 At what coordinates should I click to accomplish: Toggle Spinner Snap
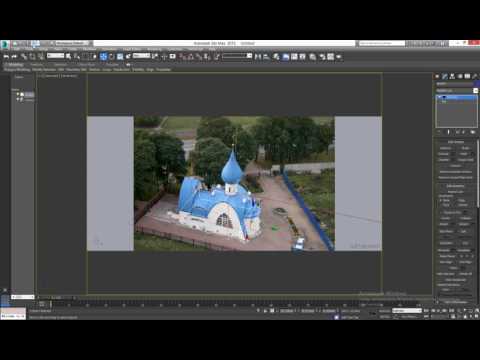click(x=207, y=57)
